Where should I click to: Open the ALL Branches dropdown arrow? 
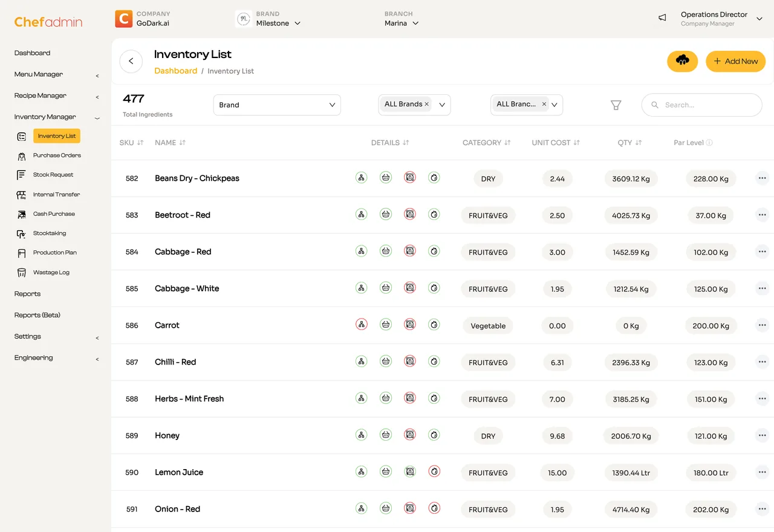[554, 105]
